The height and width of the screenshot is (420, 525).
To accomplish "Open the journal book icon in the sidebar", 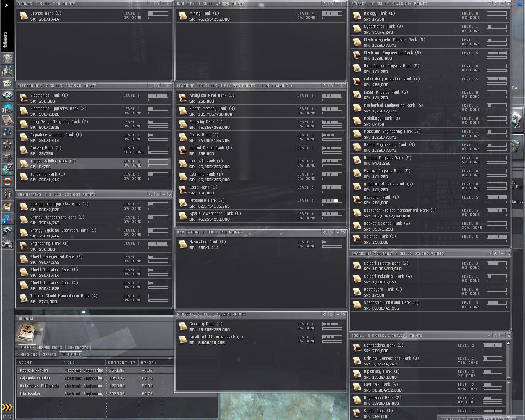I will [7, 206].
